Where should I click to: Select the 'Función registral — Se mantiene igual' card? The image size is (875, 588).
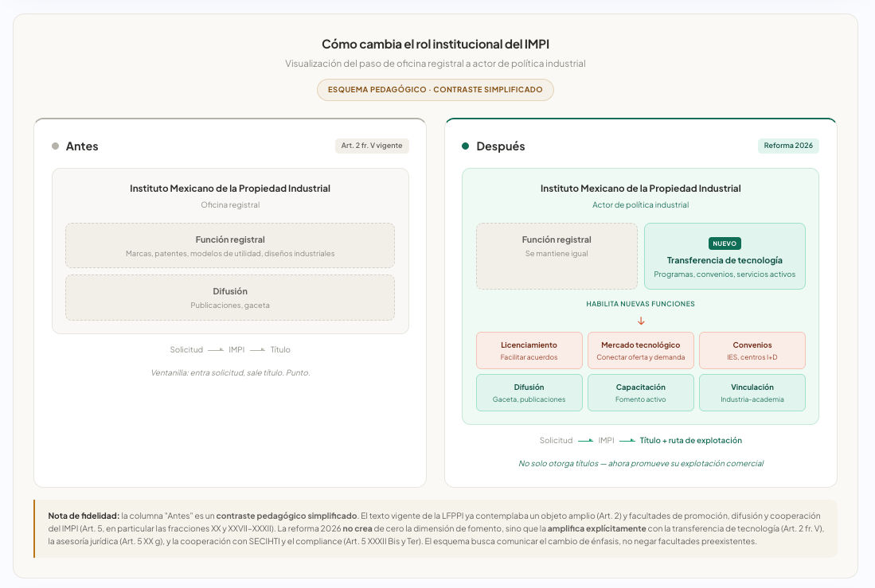coord(557,256)
